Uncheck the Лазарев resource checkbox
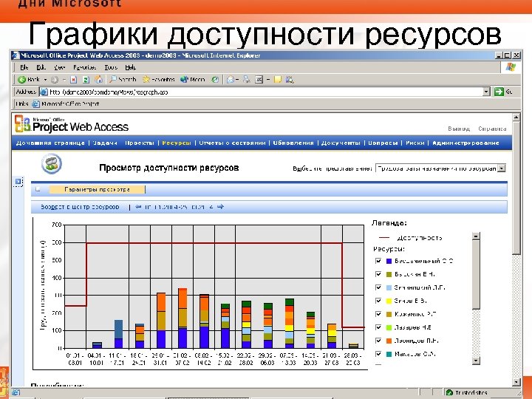Screen dimensions: 532x399 point(378,327)
